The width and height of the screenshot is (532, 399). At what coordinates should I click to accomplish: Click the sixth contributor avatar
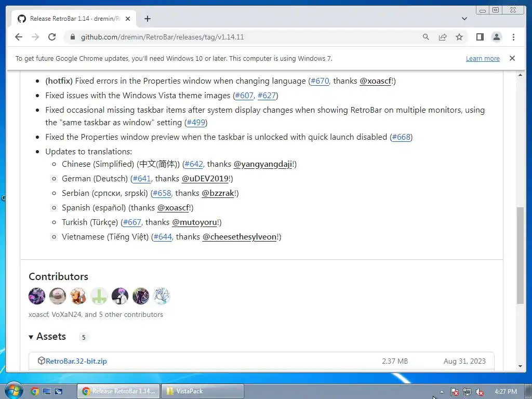coord(140,296)
